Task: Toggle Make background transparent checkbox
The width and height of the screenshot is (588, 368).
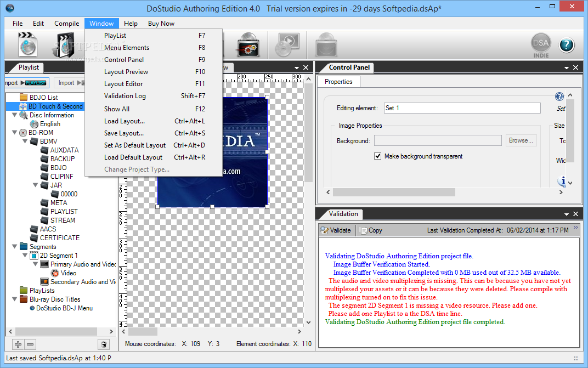Action: [x=377, y=156]
